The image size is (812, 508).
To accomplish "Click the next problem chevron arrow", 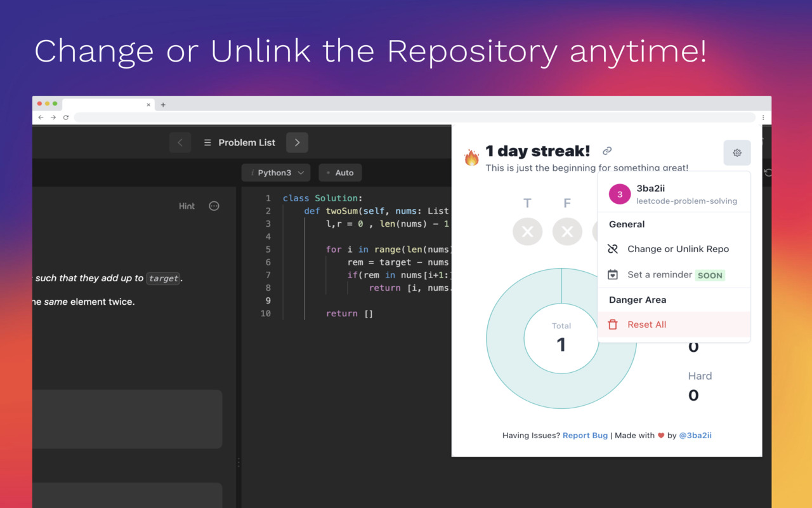I will point(297,142).
